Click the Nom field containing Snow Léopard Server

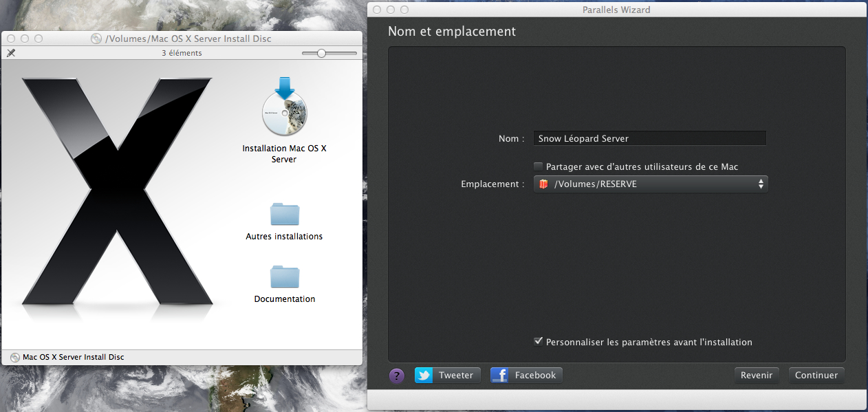(650, 138)
